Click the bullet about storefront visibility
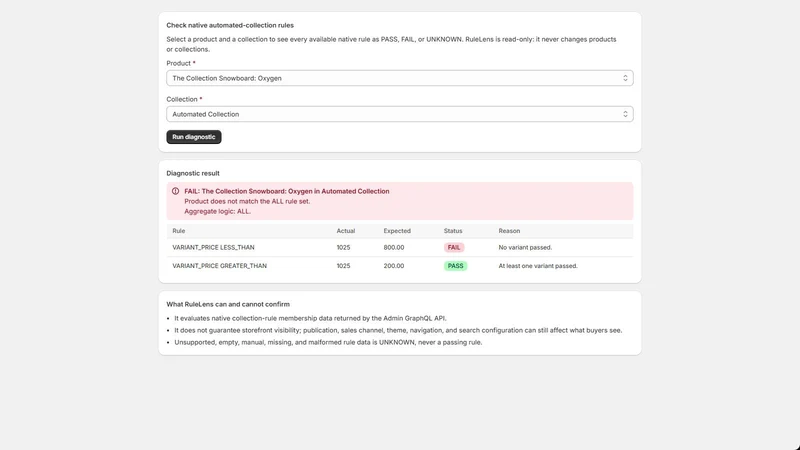The height and width of the screenshot is (450, 800). [x=398, y=330]
